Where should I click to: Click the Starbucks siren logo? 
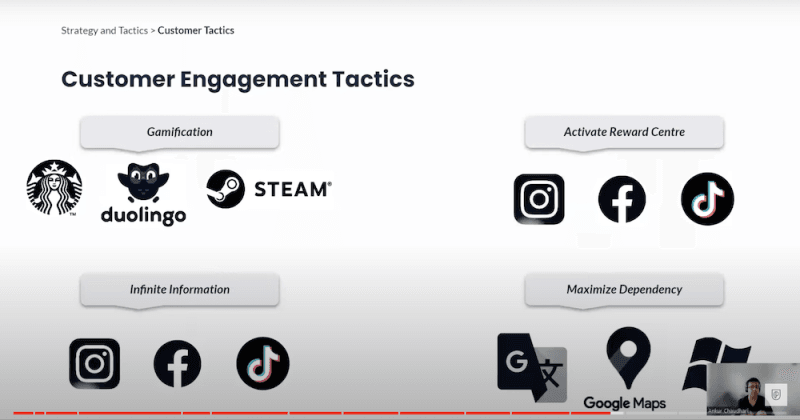point(54,187)
